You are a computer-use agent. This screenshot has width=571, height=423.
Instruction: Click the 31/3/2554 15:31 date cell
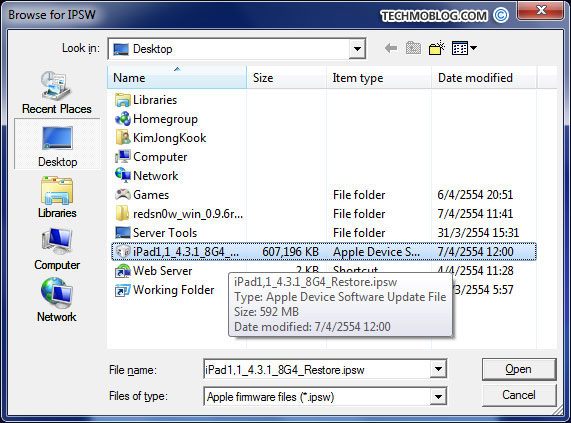click(478, 233)
